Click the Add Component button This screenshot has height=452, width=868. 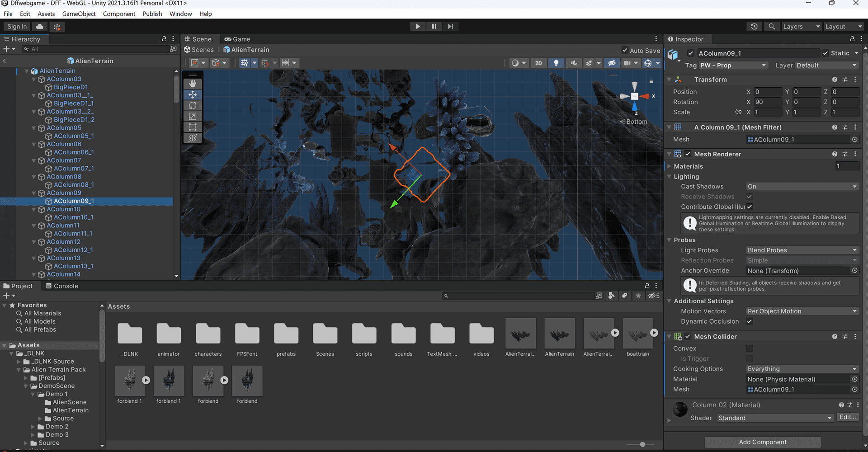tap(763, 442)
